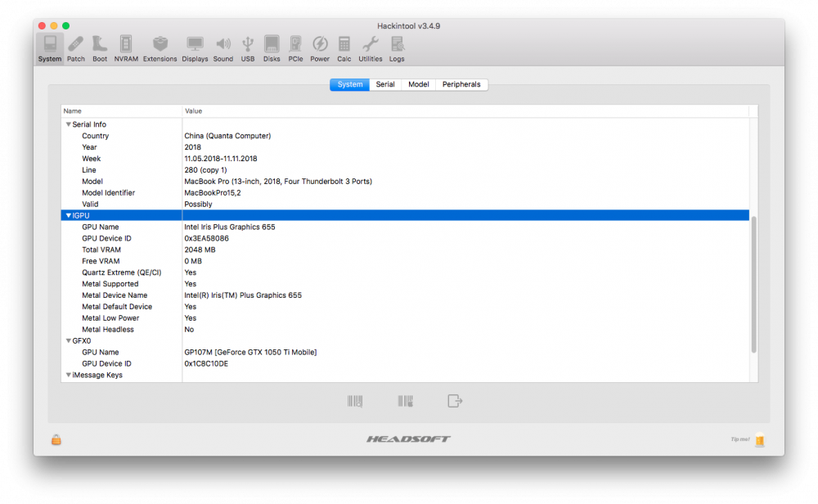Viewport: 818px width, 504px height.
Task: Select the Valid row
Action: point(405,204)
